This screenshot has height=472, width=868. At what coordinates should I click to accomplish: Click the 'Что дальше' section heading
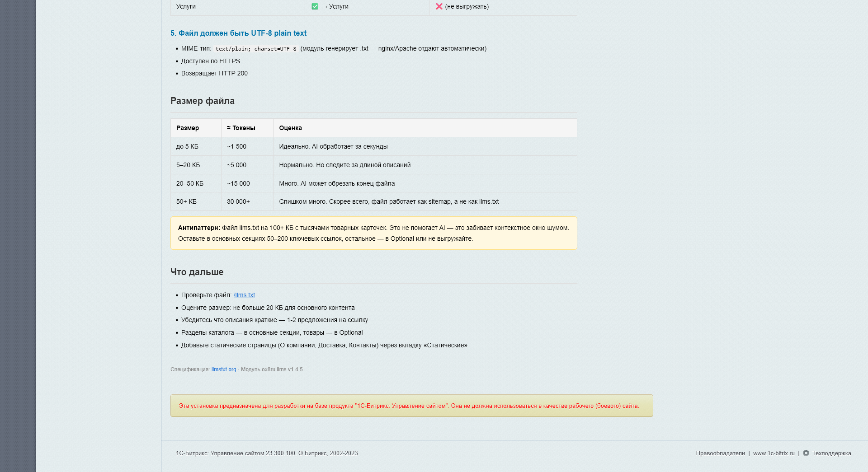(x=197, y=272)
